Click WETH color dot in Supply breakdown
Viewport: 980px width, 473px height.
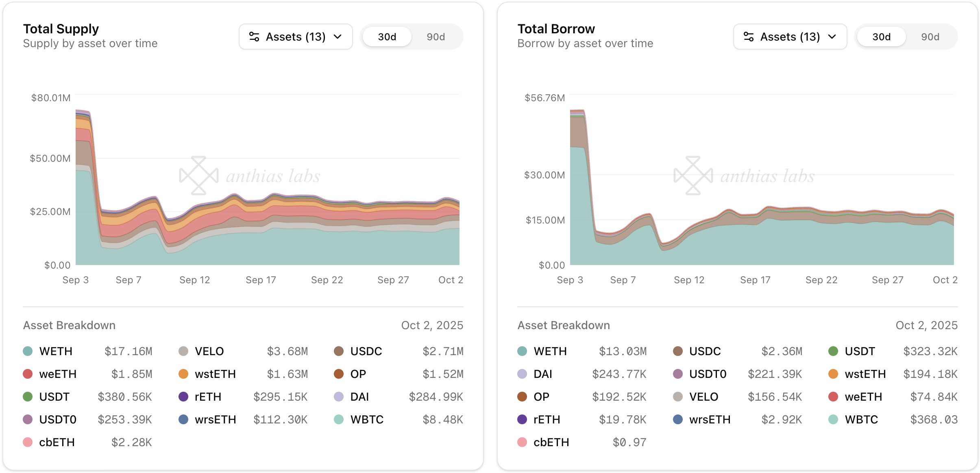point(28,351)
